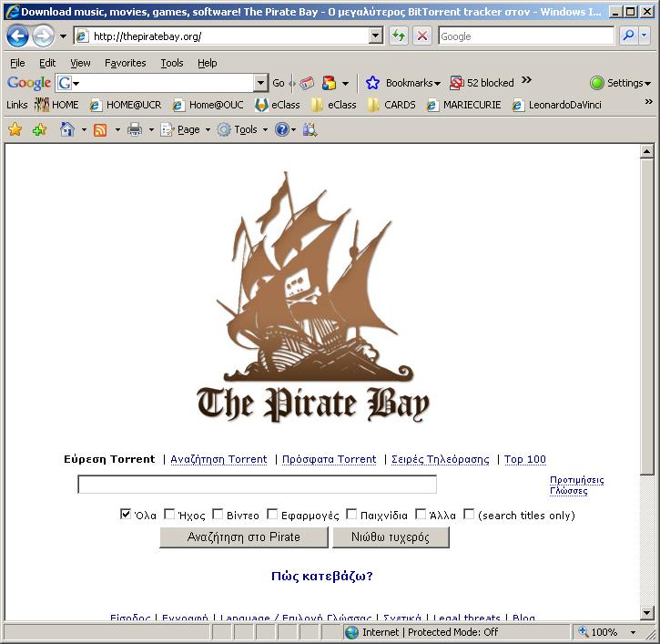Expand the Google toolbar search box dropdown
Screen dimensions: 660x644
coord(260,83)
